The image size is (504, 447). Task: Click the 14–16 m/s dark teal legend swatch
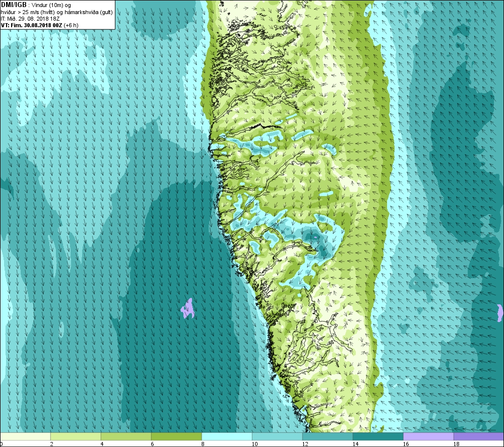tap(378, 436)
